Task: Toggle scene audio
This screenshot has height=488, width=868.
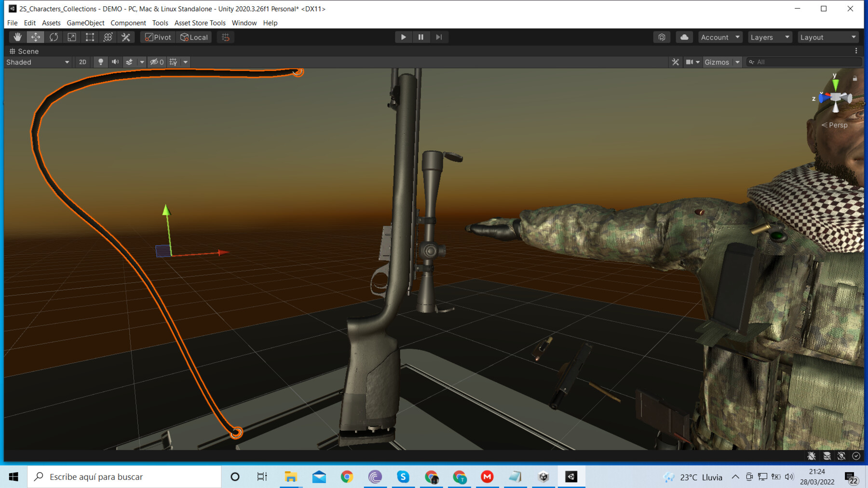Action: point(115,62)
